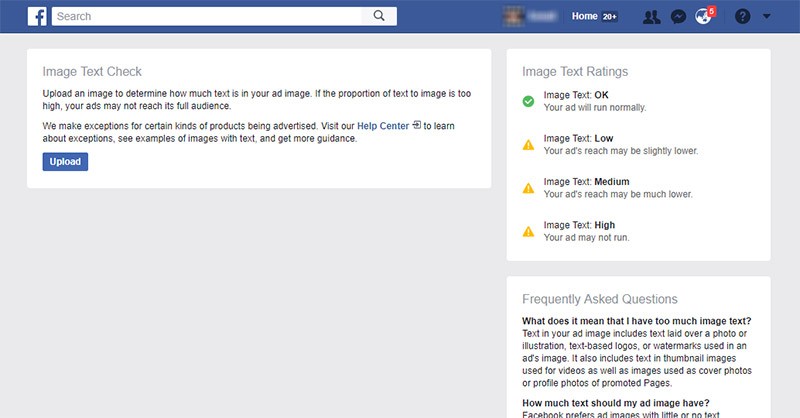Open the Friend Requests icon

651,17
